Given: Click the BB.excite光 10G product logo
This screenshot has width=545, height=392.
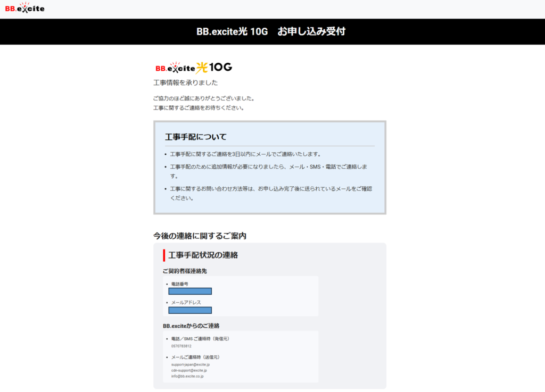Looking at the screenshot, I should point(193,68).
